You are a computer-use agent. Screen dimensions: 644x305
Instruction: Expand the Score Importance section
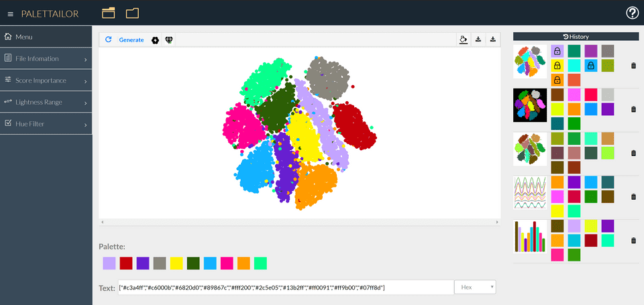pos(46,80)
